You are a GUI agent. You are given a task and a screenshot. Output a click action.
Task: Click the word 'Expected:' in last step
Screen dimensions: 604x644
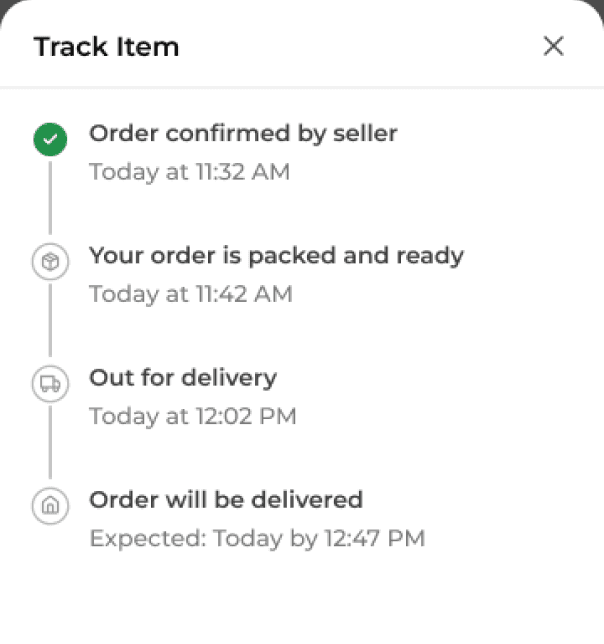[x=148, y=538]
